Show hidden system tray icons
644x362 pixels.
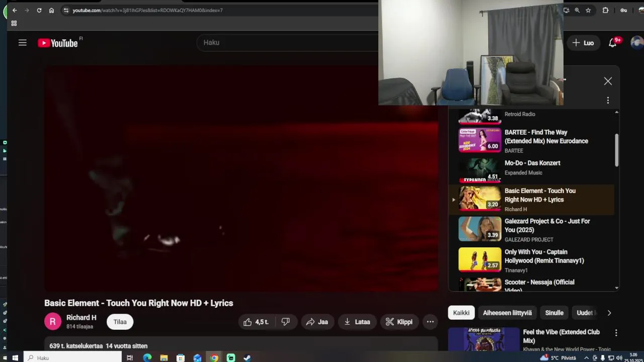click(586, 358)
